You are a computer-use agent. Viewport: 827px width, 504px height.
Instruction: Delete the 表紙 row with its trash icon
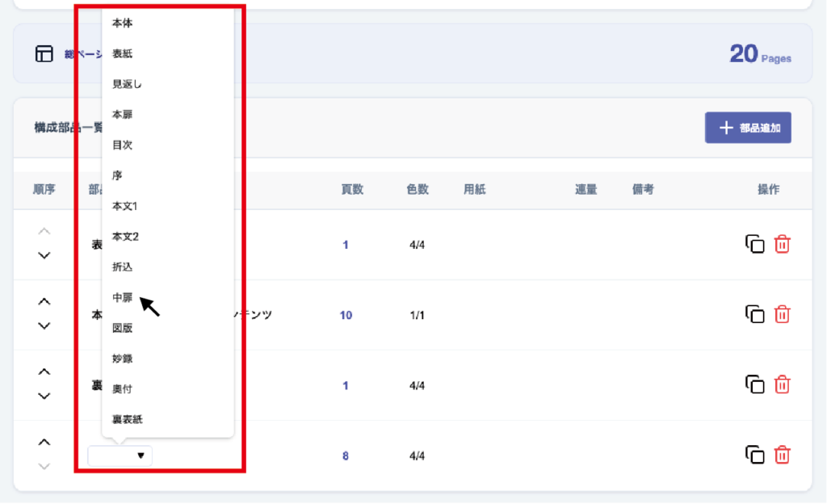tap(782, 244)
